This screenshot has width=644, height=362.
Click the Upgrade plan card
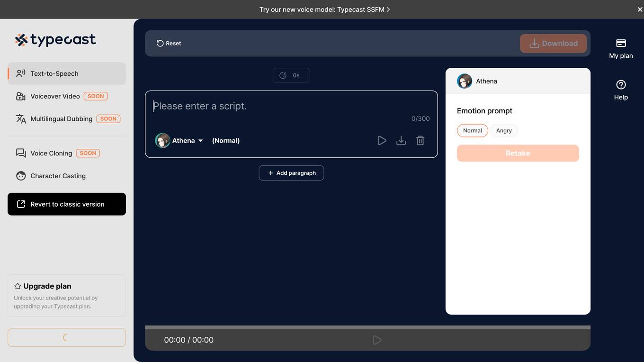click(67, 296)
